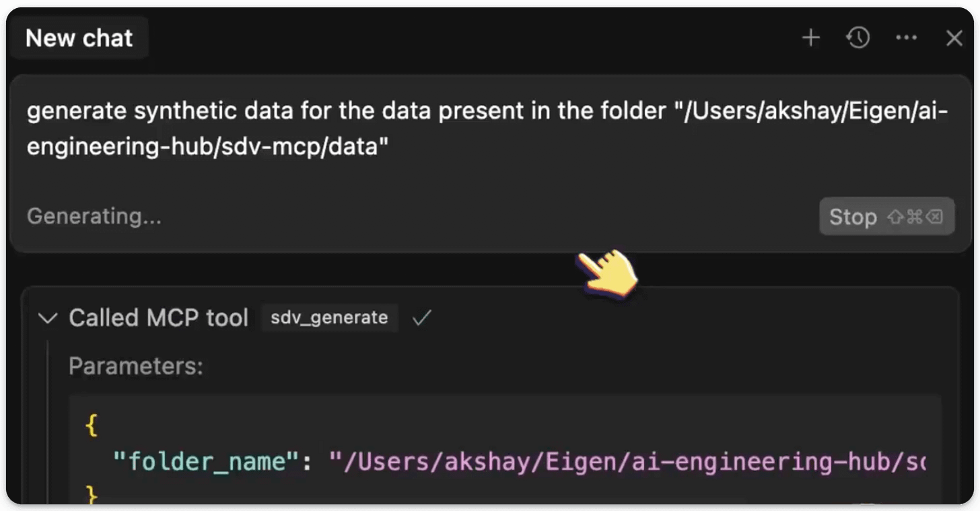Collapse the Called MCP tool section chevron

(x=48, y=318)
